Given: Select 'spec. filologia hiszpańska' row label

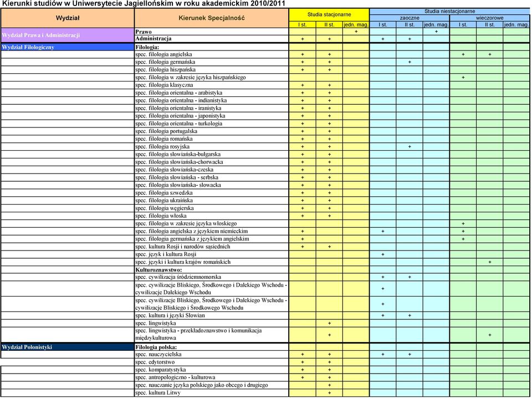Looking at the screenshot, I should coord(211,69).
